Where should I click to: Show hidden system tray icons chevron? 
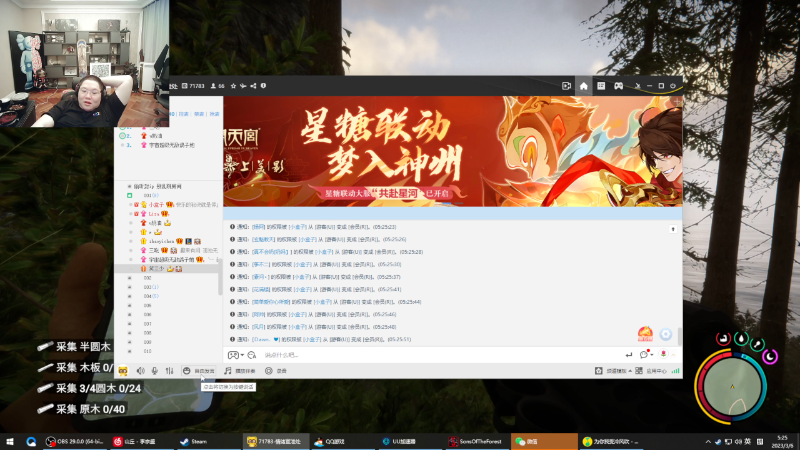coord(708,442)
